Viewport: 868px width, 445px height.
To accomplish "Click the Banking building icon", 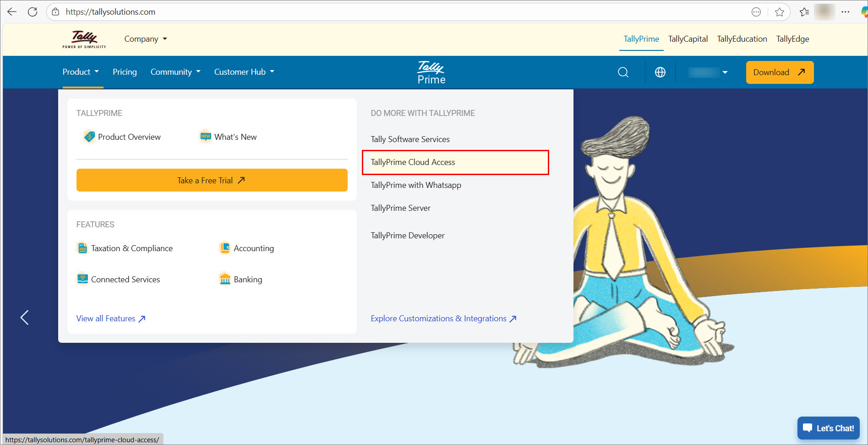I will point(225,279).
